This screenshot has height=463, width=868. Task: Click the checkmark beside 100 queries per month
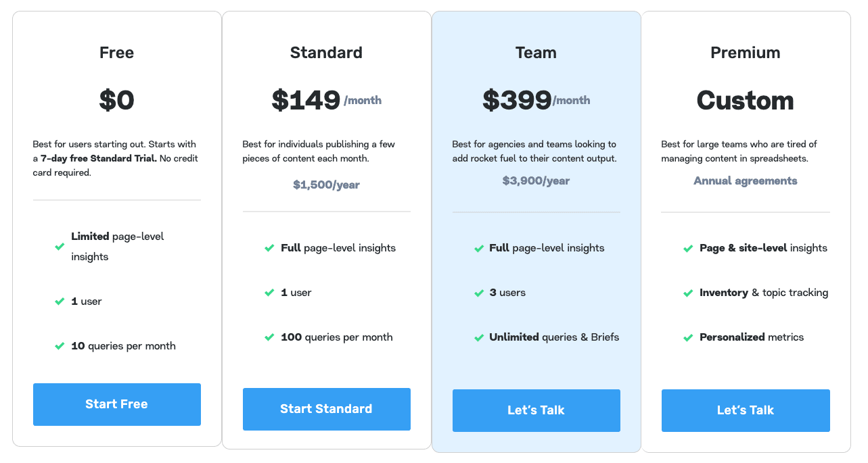[269, 337]
